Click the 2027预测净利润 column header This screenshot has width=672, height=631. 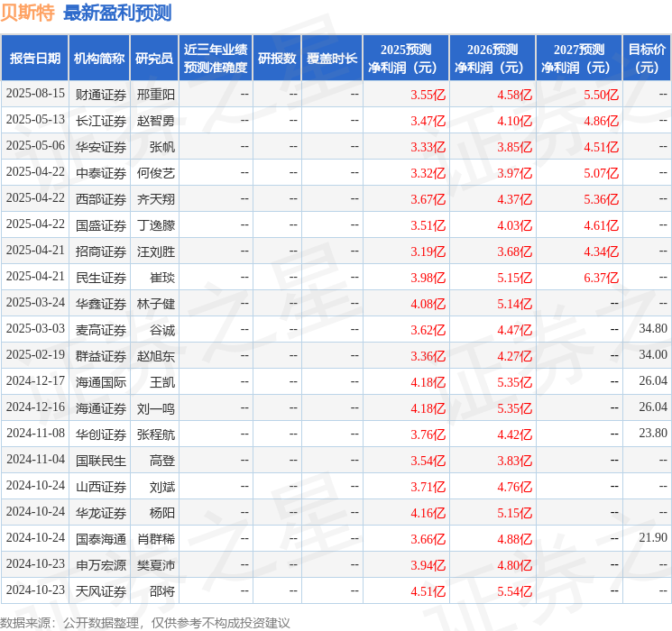[578, 59]
